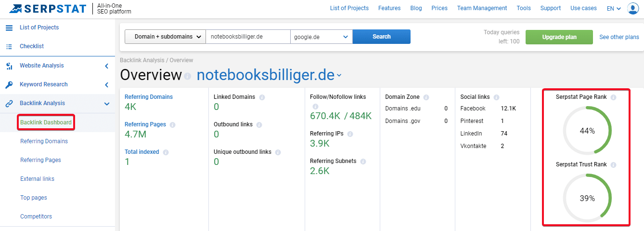Open Features in top menu

click(x=389, y=8)
